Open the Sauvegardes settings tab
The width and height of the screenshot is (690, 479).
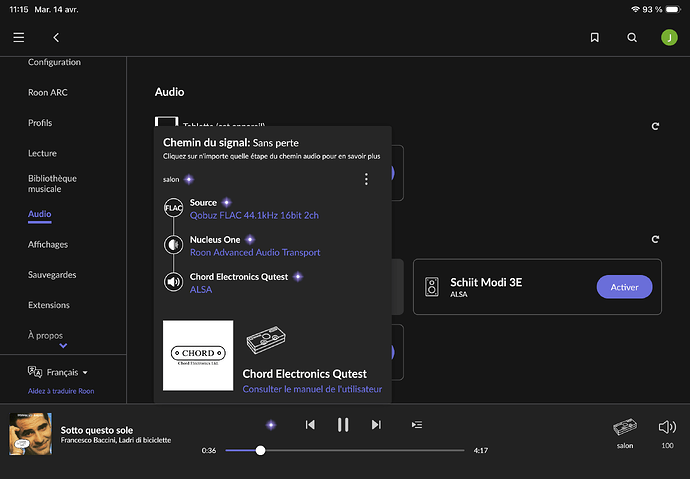[x=52, y=274]
